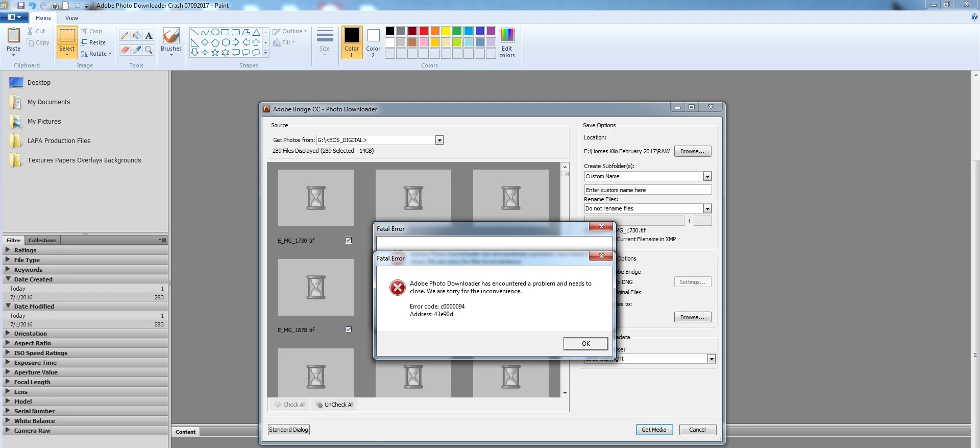The image size is (980, 448).
Task: Open the Size line thickness picker
Action: pos(325,42)
